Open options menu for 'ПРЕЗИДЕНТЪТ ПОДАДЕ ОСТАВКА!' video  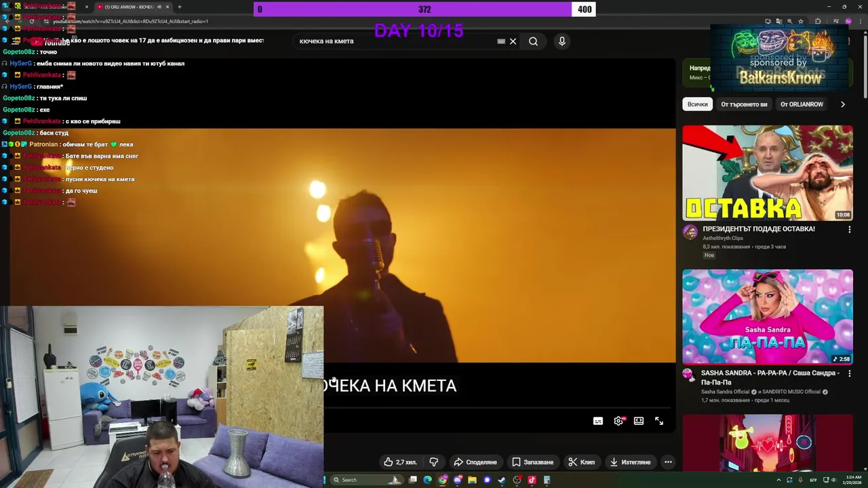click(849, 230)
